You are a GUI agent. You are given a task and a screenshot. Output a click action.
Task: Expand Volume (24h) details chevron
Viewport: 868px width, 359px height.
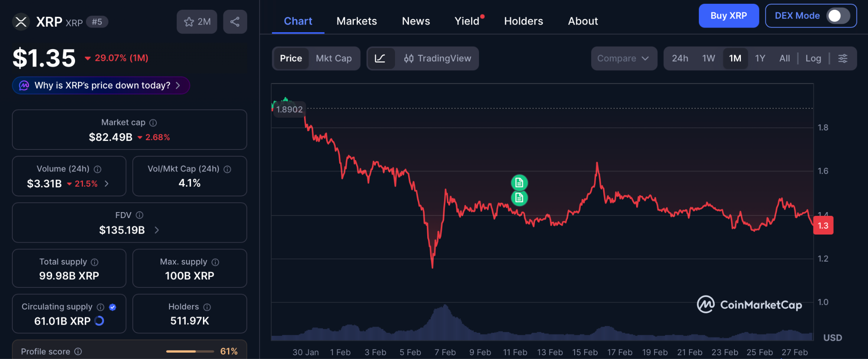(107, 184)
